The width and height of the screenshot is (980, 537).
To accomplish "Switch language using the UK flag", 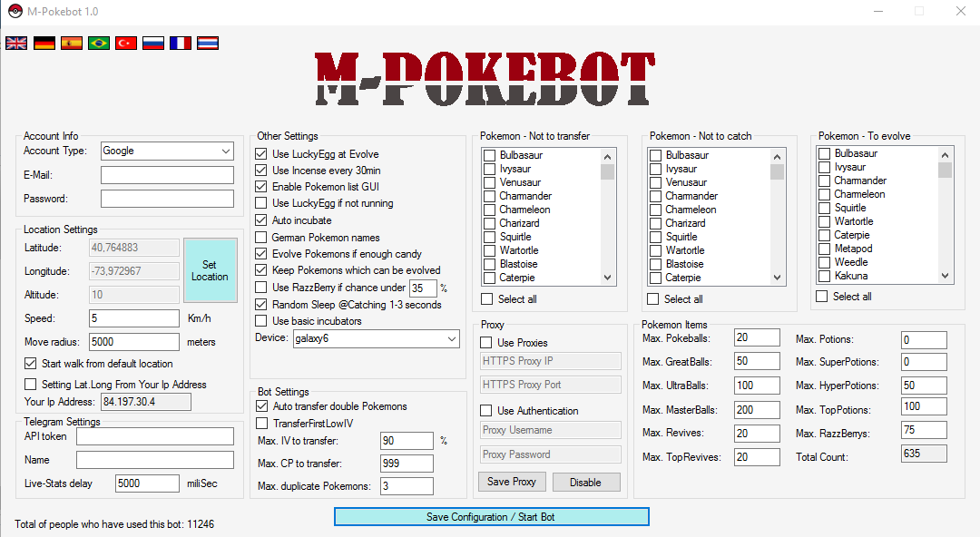I will pyautogui.click(x=16, y=44).
